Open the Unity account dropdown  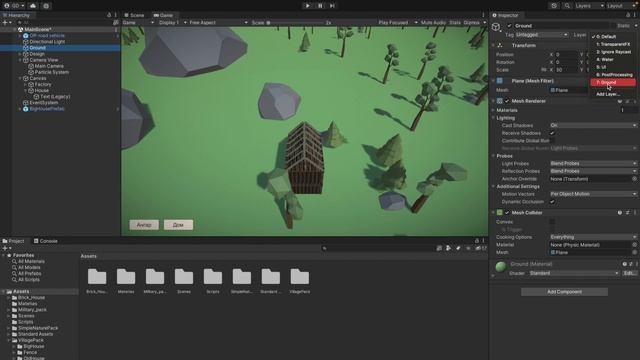14,6
